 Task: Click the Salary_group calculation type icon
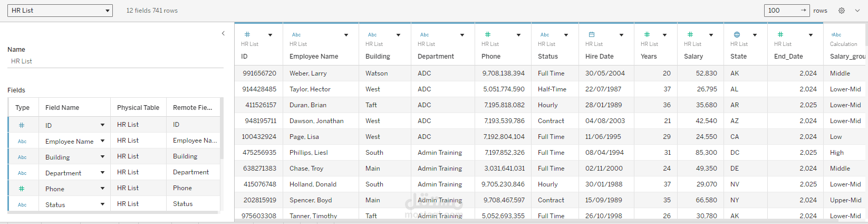[x=836, y=35]
